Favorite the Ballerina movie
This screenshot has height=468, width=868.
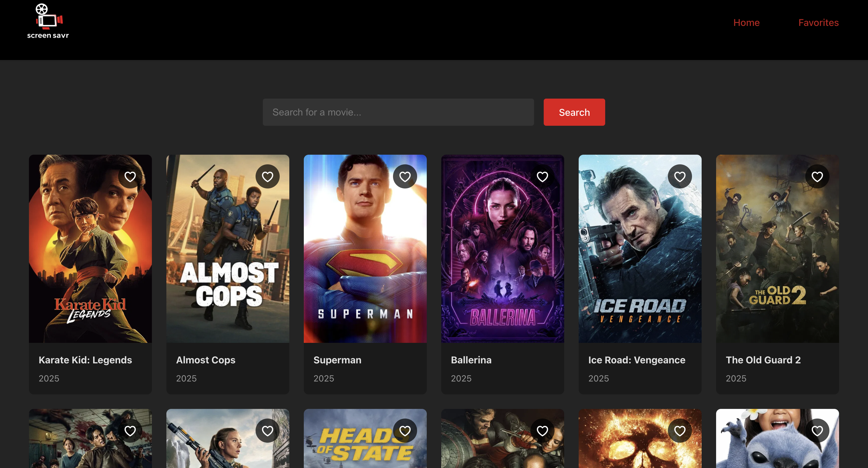point(542,176)
